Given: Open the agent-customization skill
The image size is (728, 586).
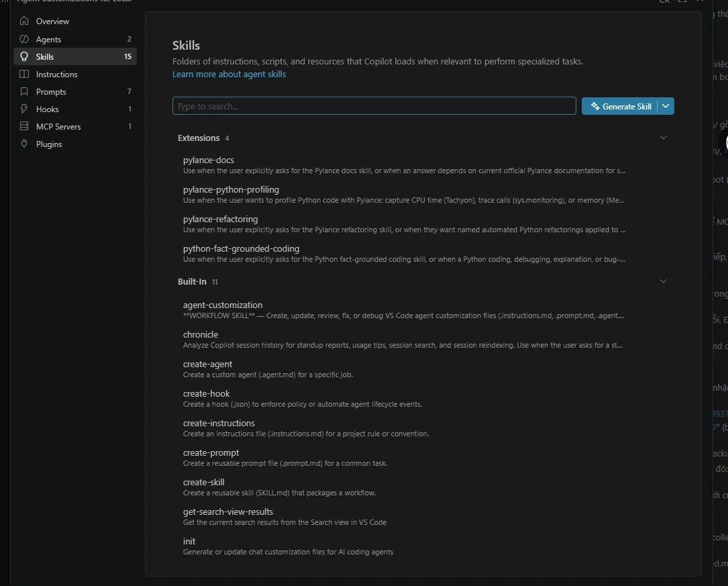Looking at the screenshot, I should [x=423, y=309].
